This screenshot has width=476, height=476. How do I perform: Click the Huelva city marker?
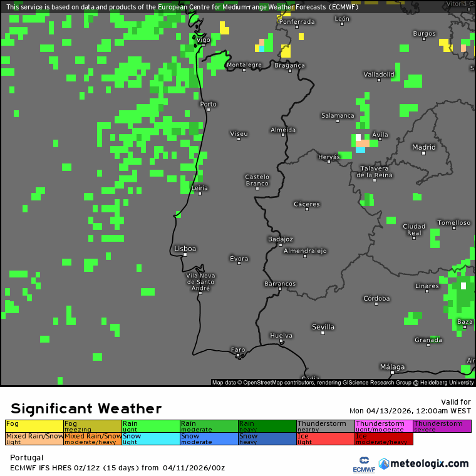tap(281, 341)
